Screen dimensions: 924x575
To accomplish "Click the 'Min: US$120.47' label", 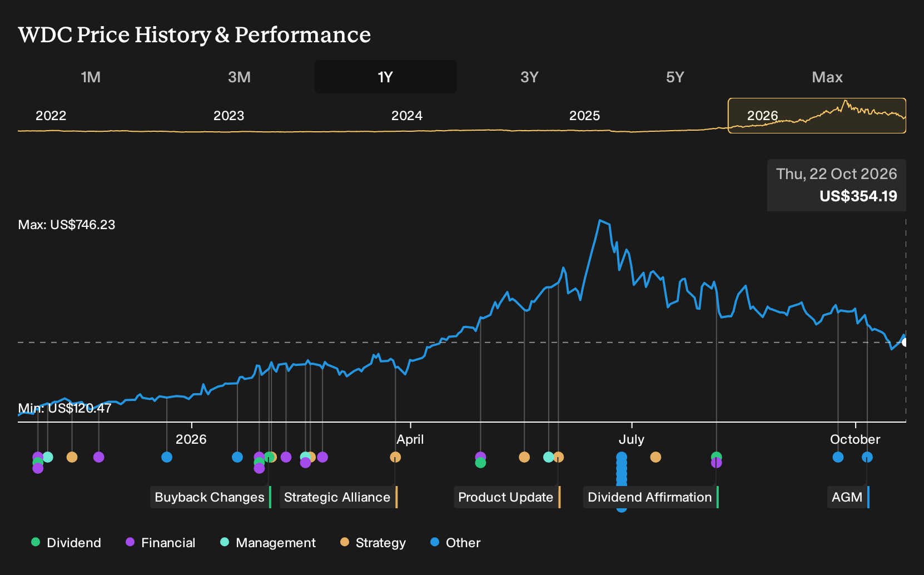I will click(64, 408).
